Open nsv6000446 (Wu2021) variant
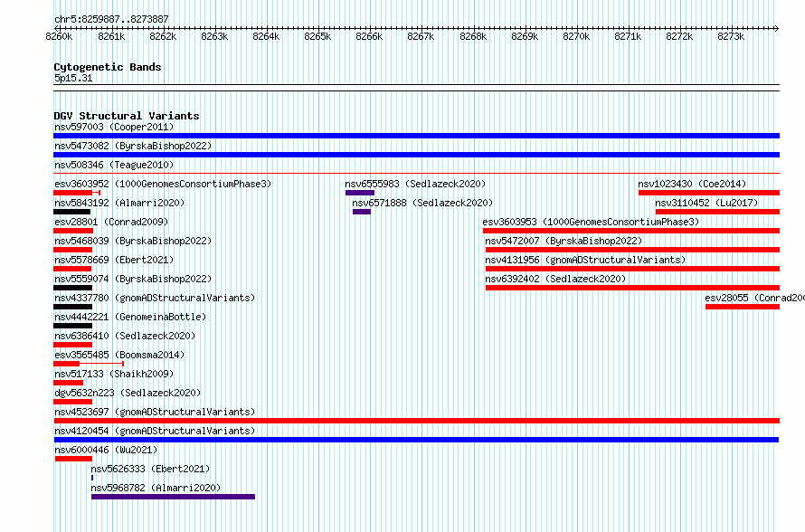 106,450
